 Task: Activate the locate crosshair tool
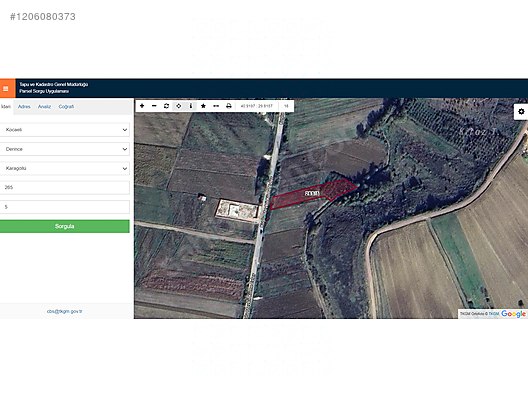point(178,106)
